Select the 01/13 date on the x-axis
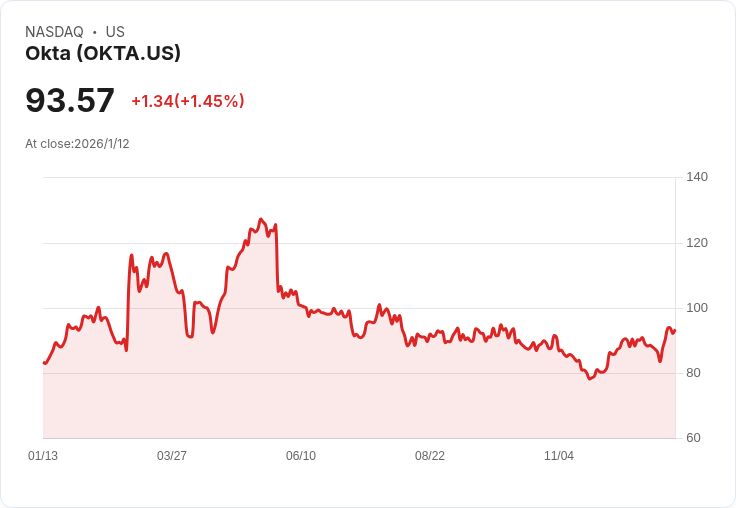736x508 pixels. tap(43, 456)
